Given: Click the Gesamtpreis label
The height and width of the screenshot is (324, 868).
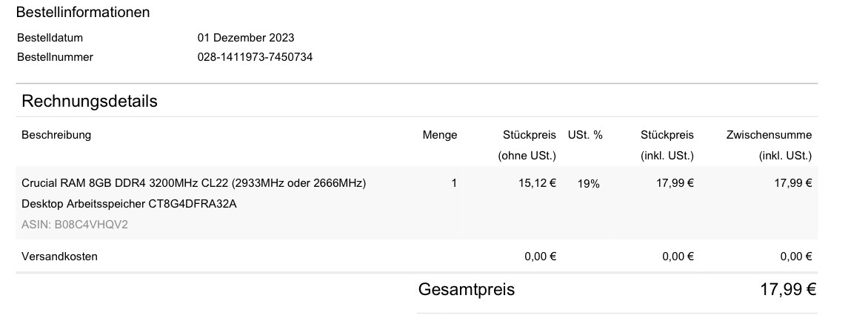Looking at the screenshot, I should [467, 289].
